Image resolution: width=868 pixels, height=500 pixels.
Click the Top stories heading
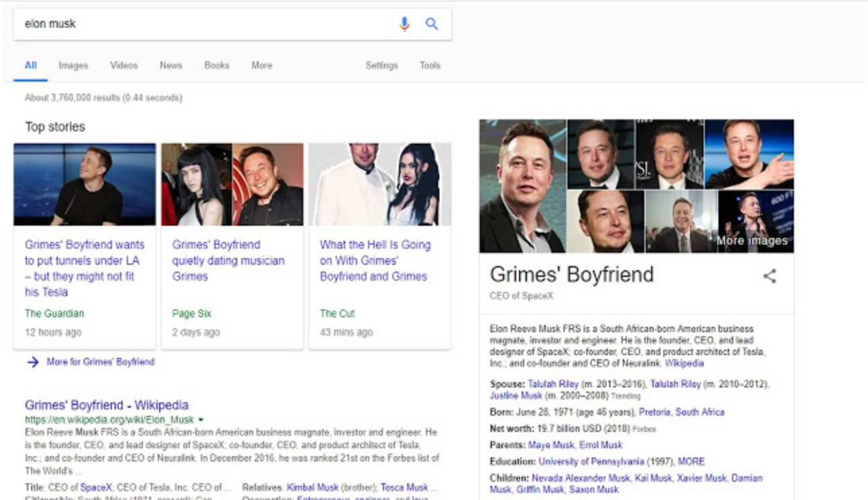coord(55,127)
